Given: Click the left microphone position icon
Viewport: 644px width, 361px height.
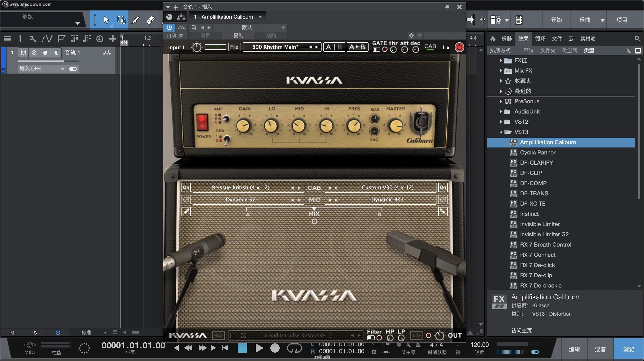Looking at the screenshot, I should tap(186, 211).
